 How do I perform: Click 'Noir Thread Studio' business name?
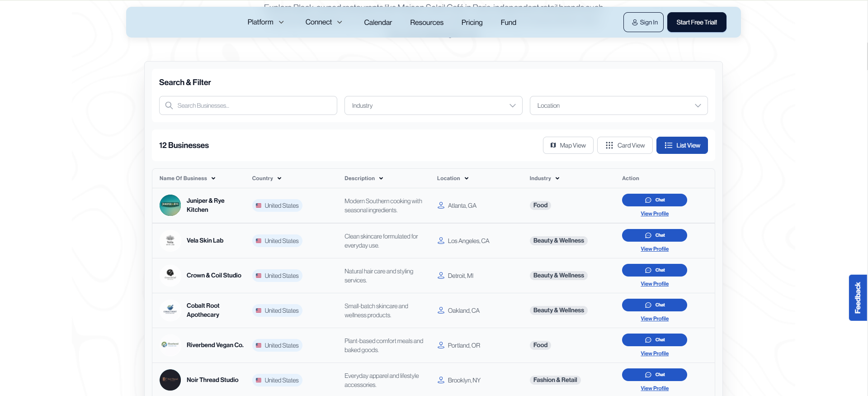point(212,380)
